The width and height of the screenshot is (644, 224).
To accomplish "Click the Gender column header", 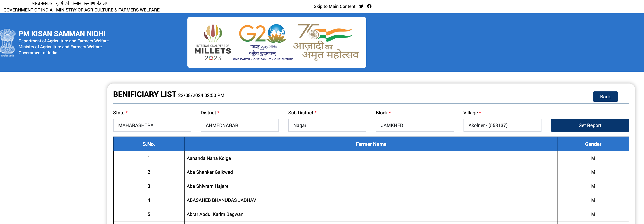I will tap(593, 144).
